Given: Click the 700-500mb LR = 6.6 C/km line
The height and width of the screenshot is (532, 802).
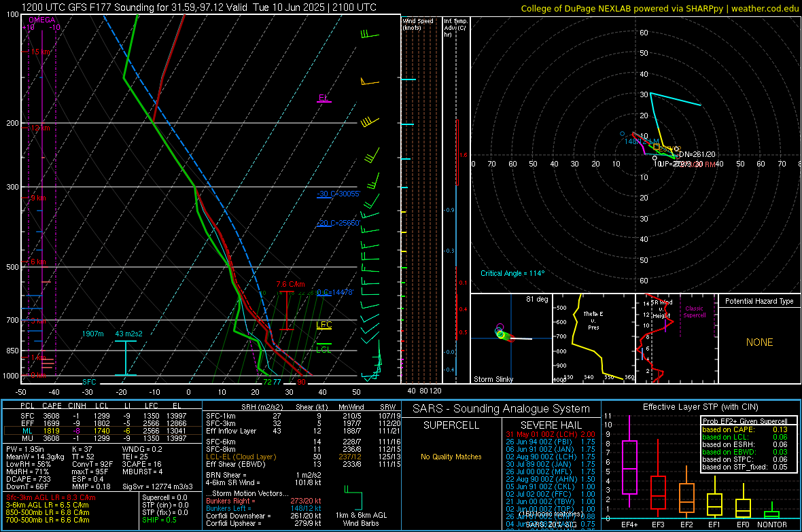Looking at the screenshot, I should click(48, 520).
